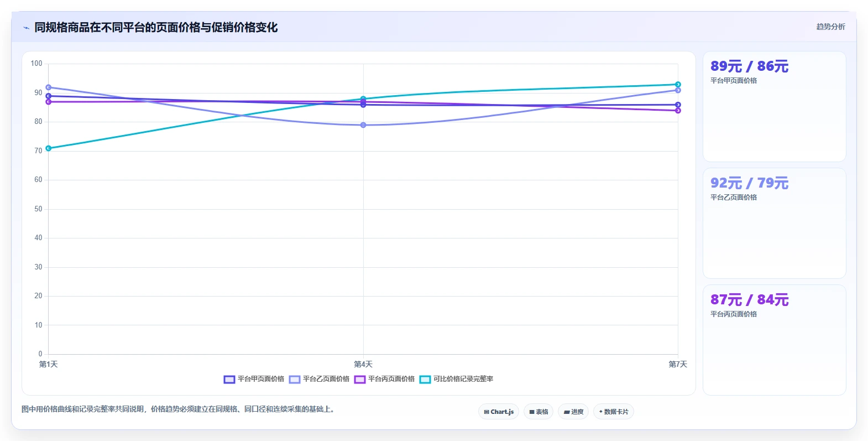Click the 平台乙页面价格 card label
The width and height of the screenshot is (868, 441).
(734, 198)
